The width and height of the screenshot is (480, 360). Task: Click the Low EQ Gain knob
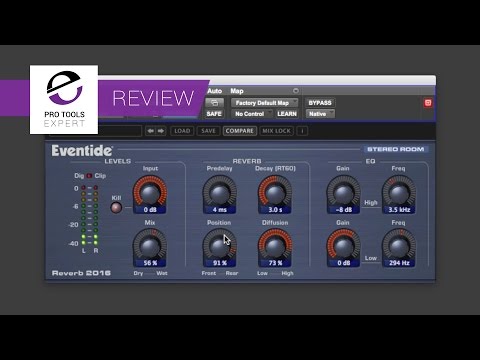343,246
